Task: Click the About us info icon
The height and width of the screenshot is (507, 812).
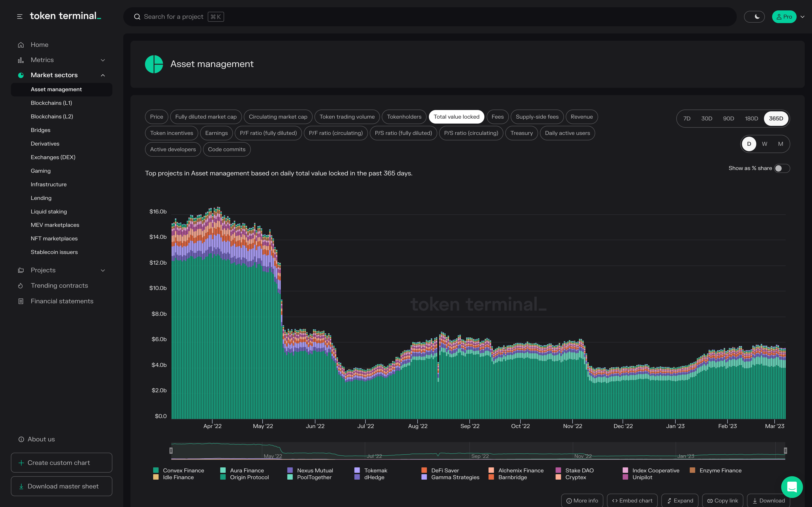Action: (x=21, y=439)
